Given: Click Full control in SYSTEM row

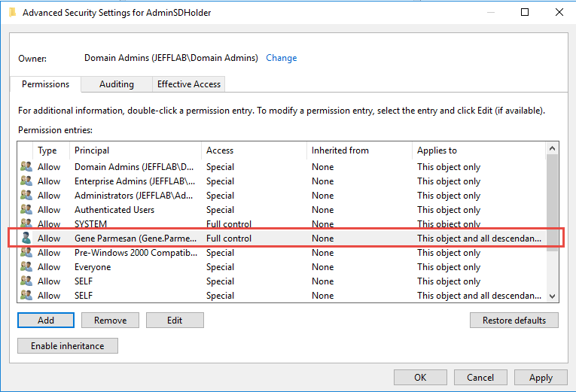Looking at the screenshot, I should click(x=229, y=223).
